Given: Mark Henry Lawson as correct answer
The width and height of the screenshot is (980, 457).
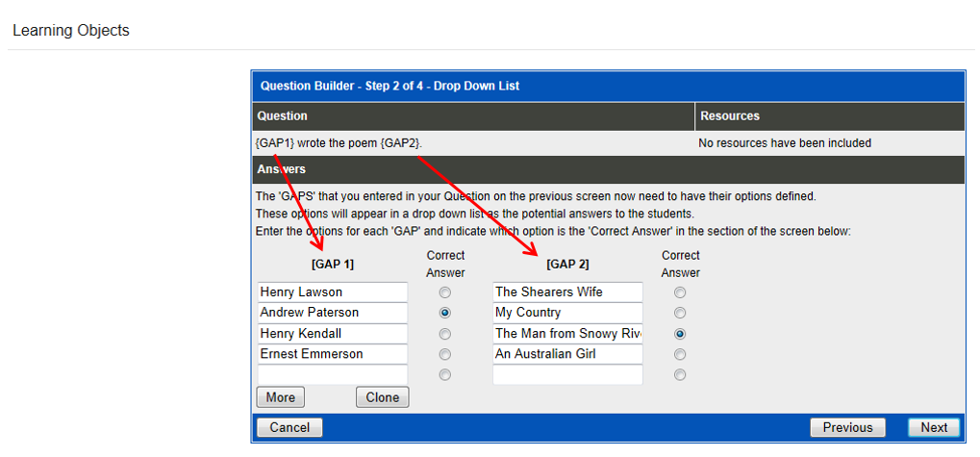Looking at the screenshot, I should 444,292.
